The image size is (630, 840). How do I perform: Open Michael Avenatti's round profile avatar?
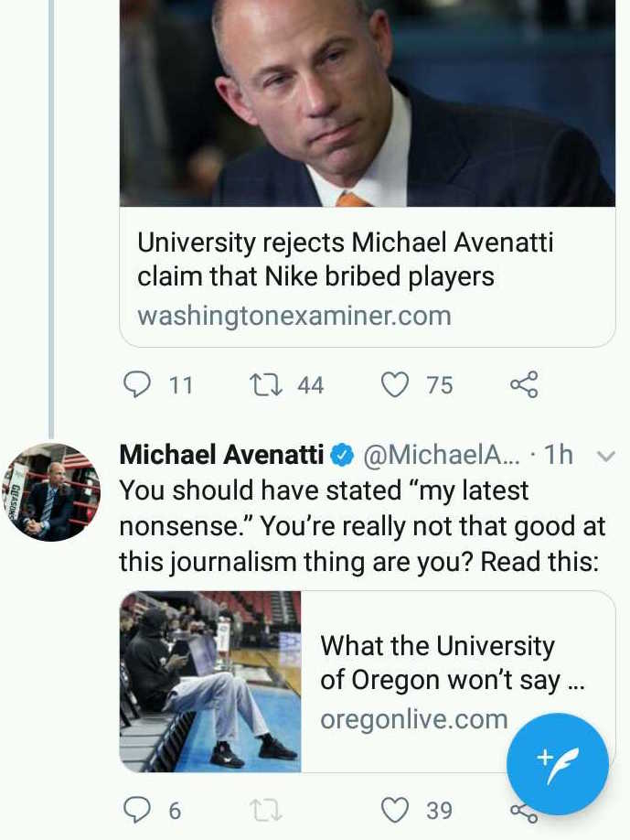(51, 492)
